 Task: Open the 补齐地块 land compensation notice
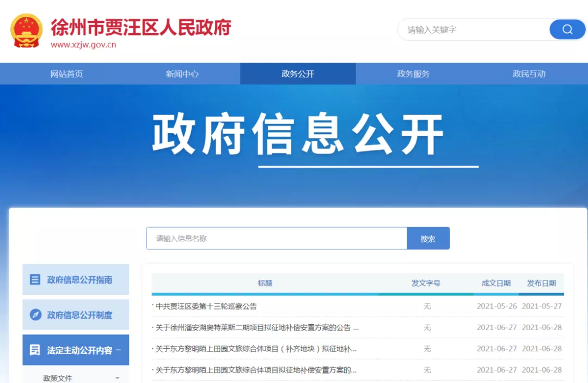[x=256, y=349]
